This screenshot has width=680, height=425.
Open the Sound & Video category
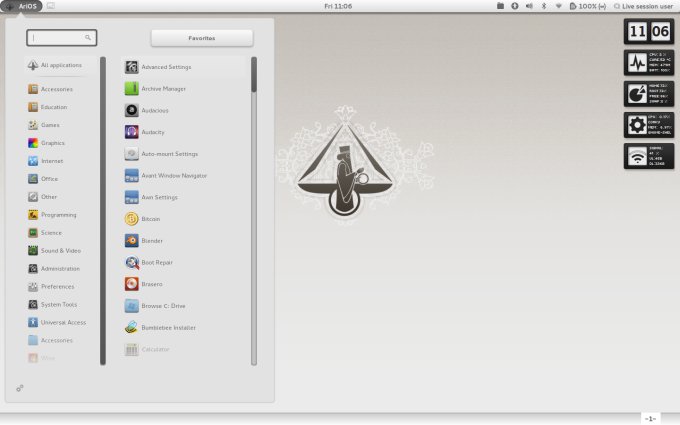point(55,251)
